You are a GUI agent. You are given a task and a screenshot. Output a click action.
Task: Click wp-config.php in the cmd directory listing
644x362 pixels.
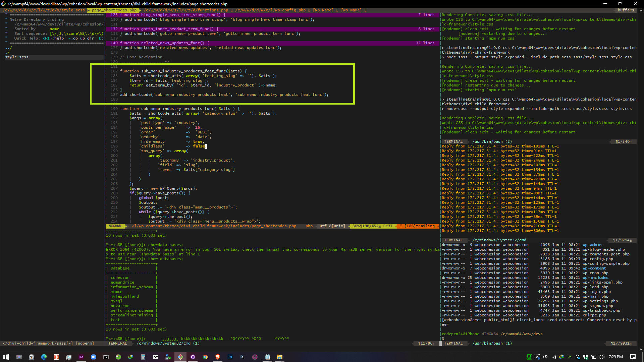[x=598, y=259]
